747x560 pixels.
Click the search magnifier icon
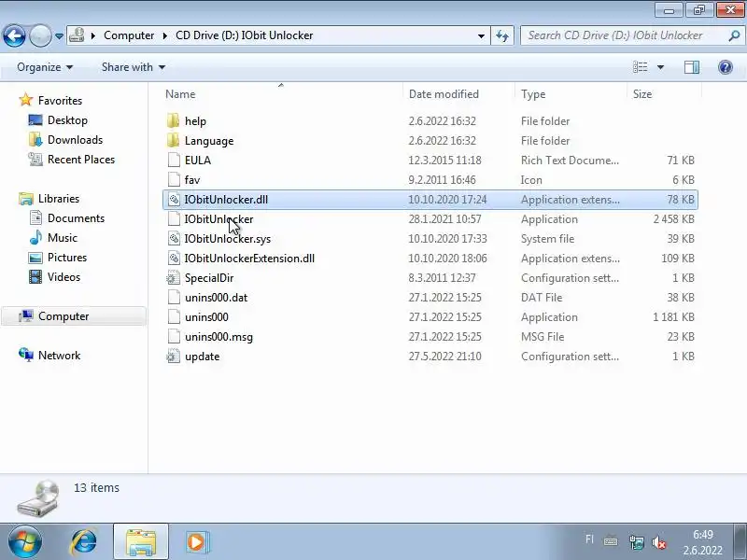tap(734, 35)
